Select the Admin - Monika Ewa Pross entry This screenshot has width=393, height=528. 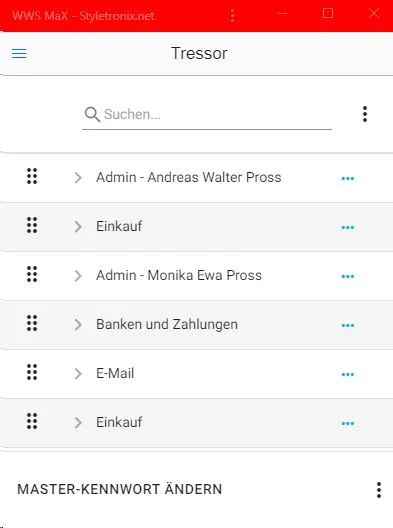pos(179,275)
